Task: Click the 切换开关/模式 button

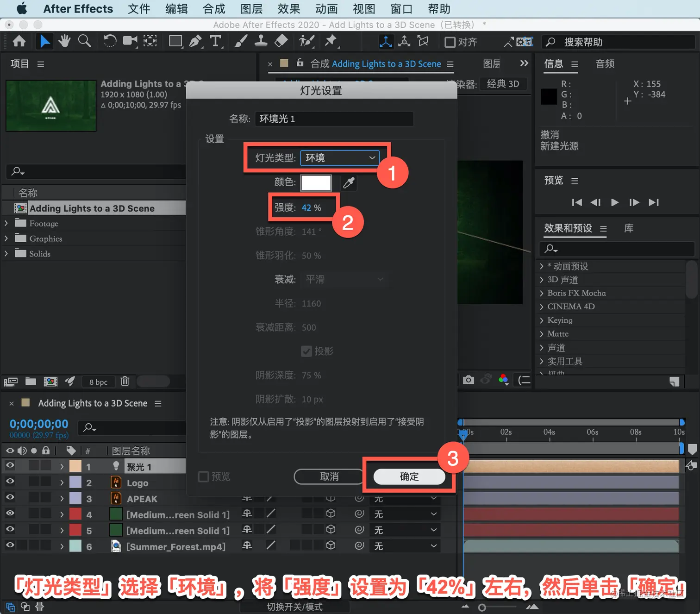Action: click(x=295, y=607)
